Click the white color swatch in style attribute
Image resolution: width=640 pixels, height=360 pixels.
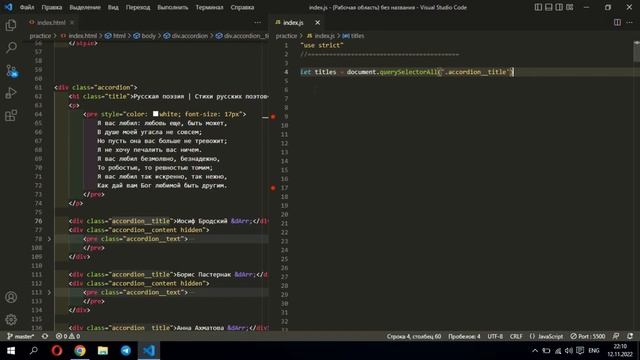[x=156, y=114]
